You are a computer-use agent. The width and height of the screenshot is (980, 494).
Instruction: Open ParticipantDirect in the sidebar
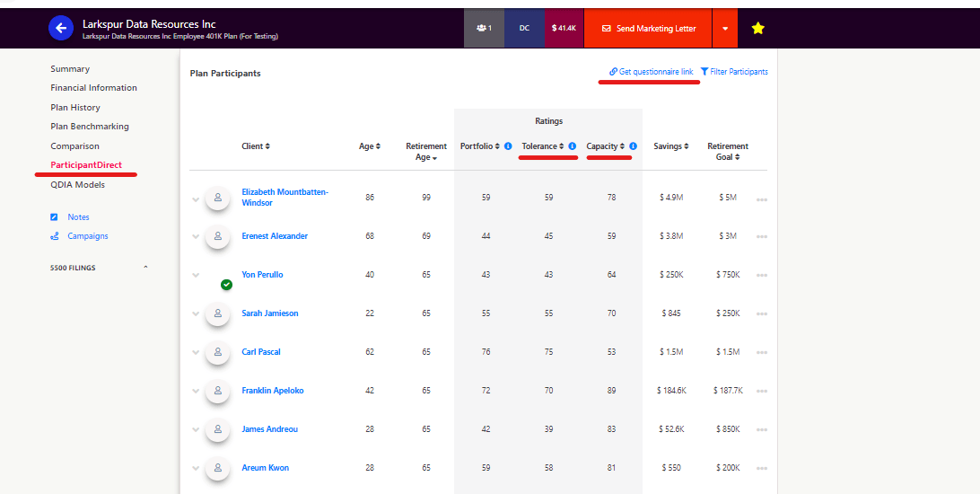[x=86, y=165]
